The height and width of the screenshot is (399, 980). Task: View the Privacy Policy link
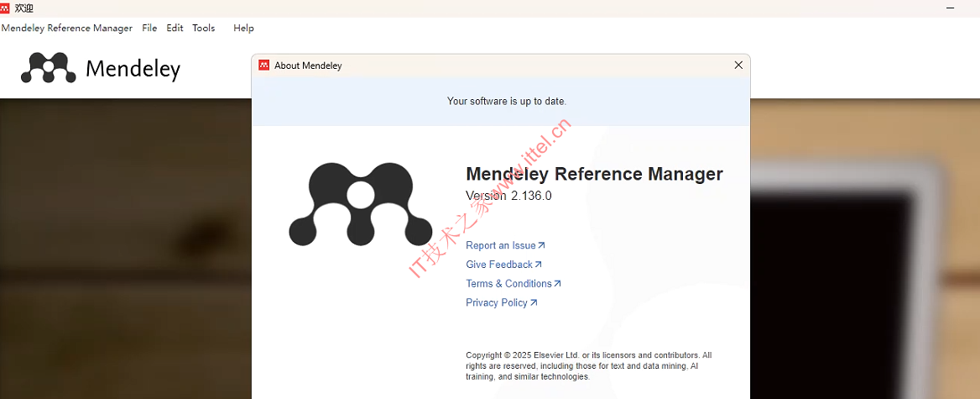tap(501, 302)
